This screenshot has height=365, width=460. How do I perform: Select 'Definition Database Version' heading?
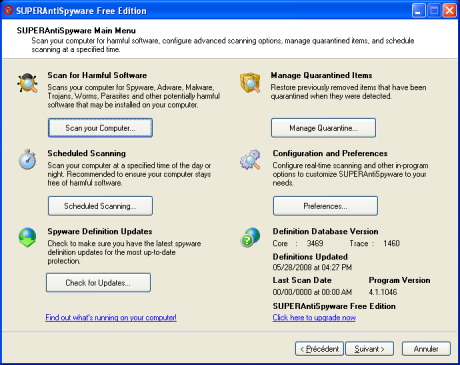pyautogui.click(x=325, y=231)
